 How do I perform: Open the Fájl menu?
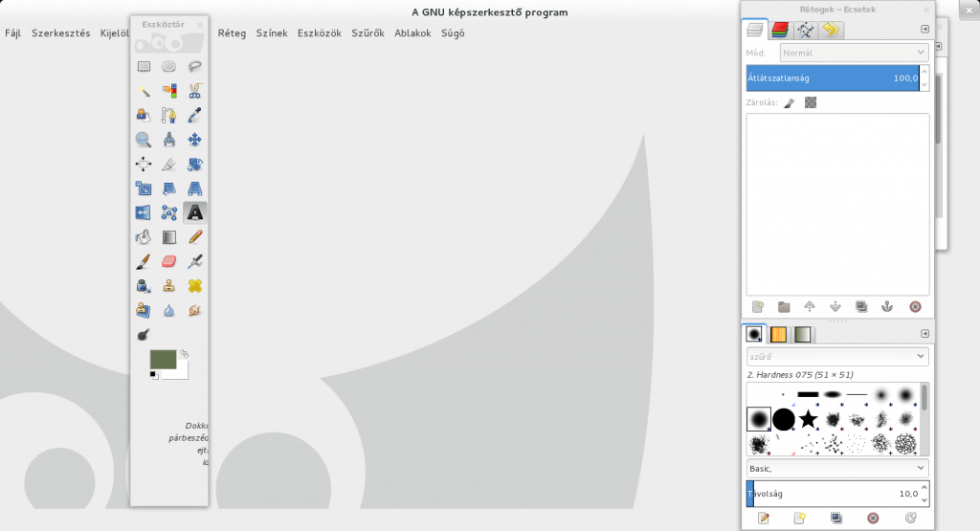(x=13, y=33)
